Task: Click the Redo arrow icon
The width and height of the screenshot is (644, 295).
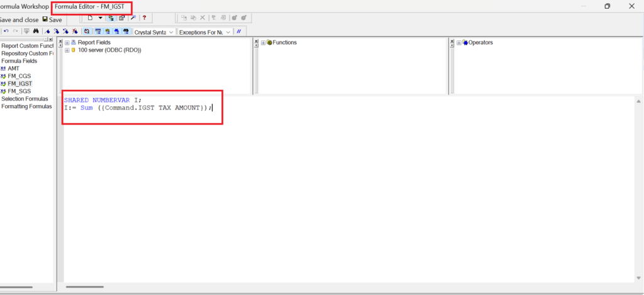Action: click(x=15, y=31)
